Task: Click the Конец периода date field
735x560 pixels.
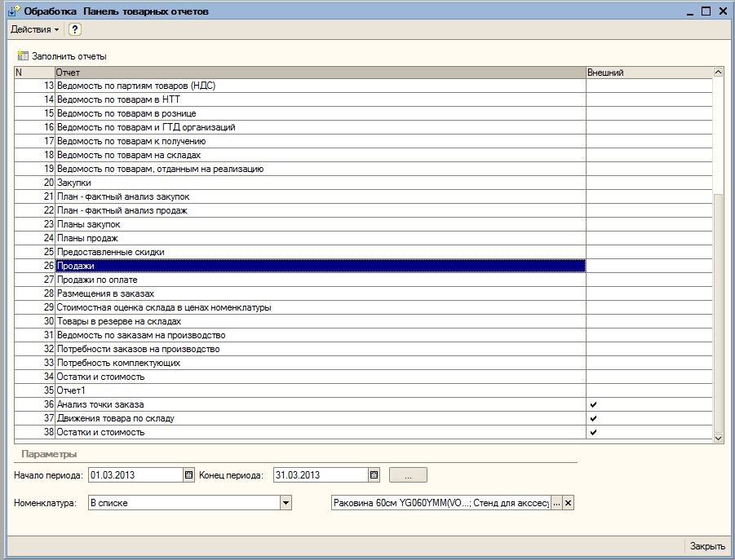Action: [x=321, y=474]
